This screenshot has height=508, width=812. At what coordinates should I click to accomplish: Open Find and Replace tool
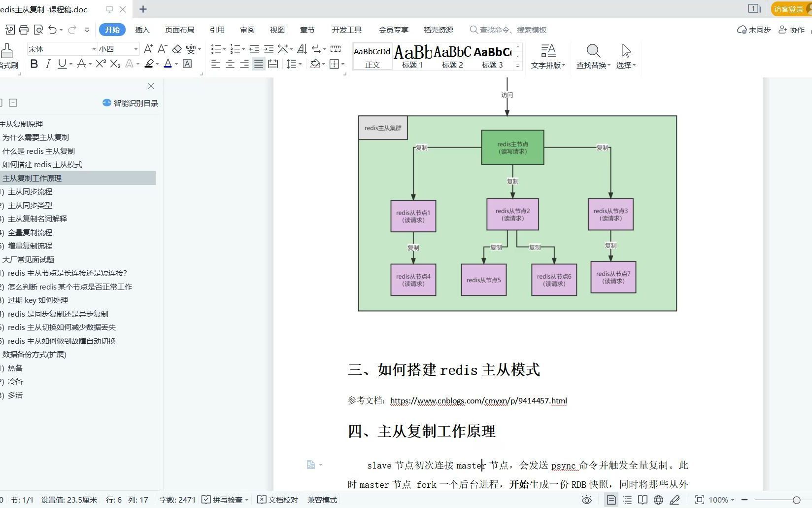pyautogui.click(x=593, y=56)
